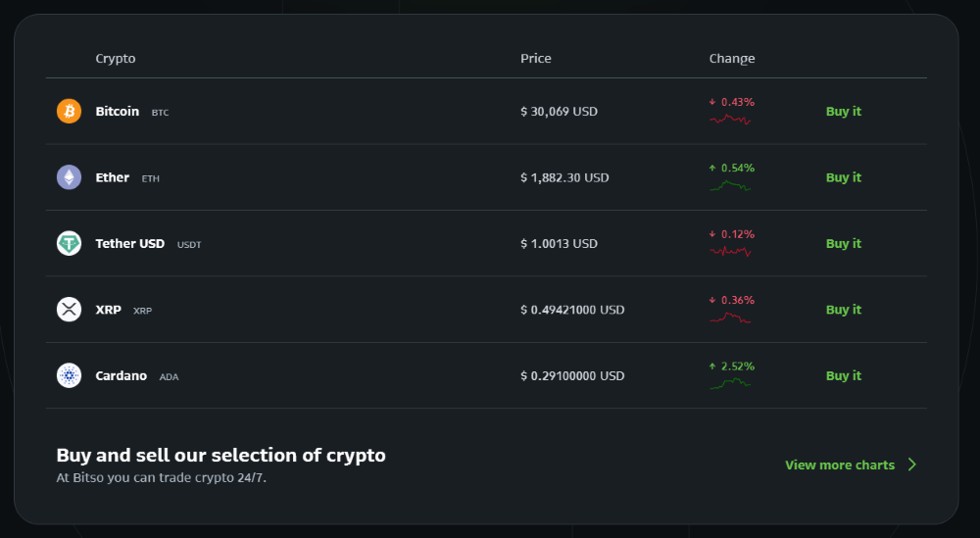Image resolution: width=980 pixels, height=538 pixels.
Task: Open Tether USD's red sparkline chart
Action: (730, 251)
